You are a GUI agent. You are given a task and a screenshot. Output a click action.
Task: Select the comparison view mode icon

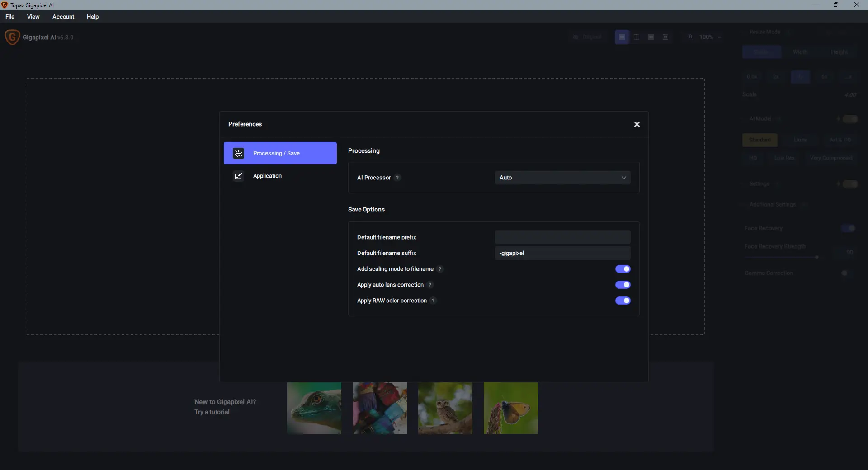click(665, 37)
